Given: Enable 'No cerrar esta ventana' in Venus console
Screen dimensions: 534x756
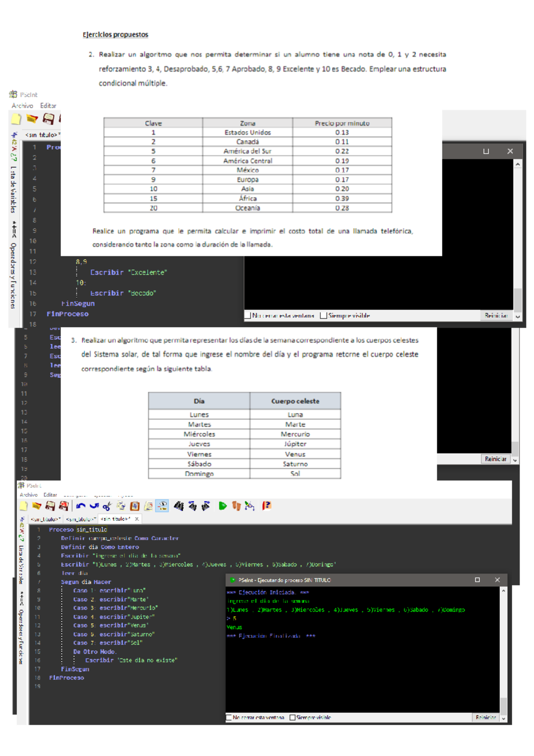Looking at the screenshot, I should (x=229, y=717).
